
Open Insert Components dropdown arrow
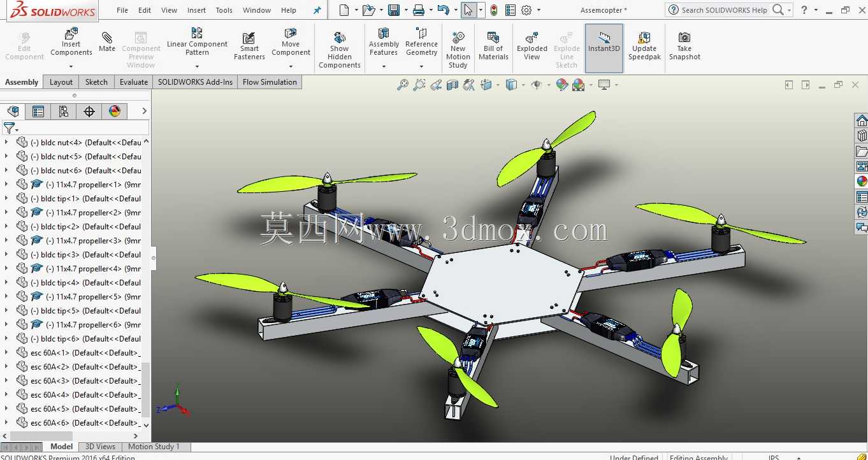click(x=71, y=66)
